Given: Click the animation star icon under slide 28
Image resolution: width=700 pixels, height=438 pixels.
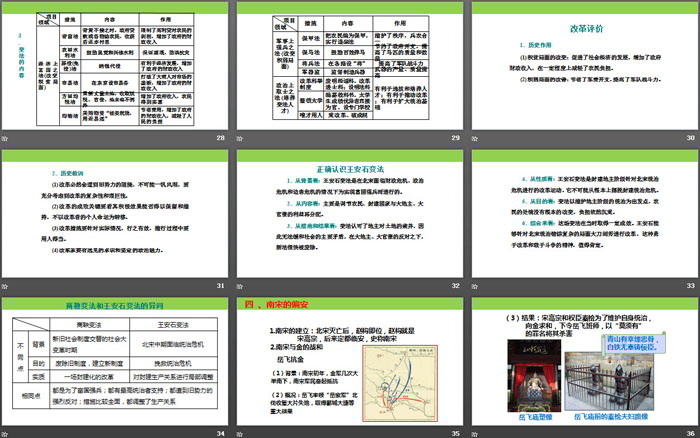Looking at the screenshot, I should tap(8, 137).
